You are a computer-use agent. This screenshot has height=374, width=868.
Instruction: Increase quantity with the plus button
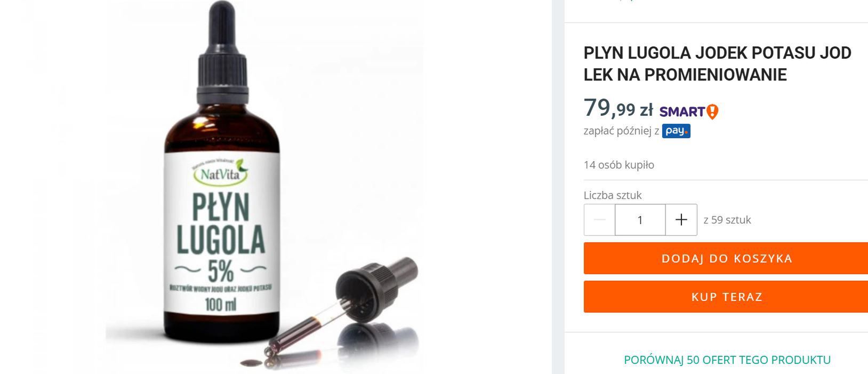pos(681,220)
